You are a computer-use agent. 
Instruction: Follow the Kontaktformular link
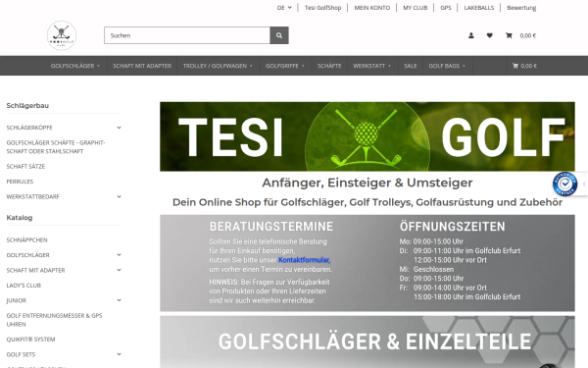[x=304, y=260]
